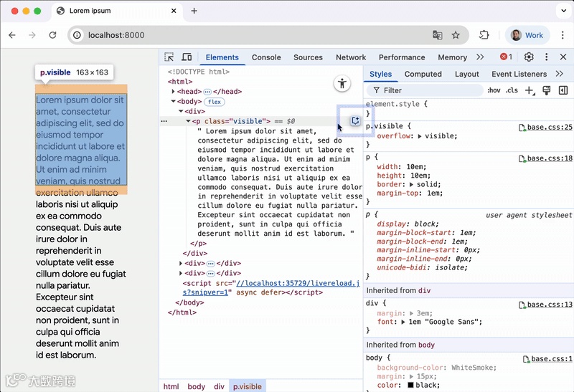
Task: Toggle the .cls element classes panel
Action: 512,90
